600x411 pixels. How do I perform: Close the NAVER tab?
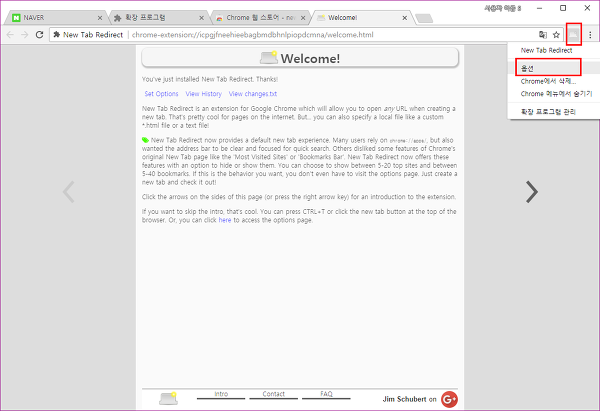coord(99,18)
